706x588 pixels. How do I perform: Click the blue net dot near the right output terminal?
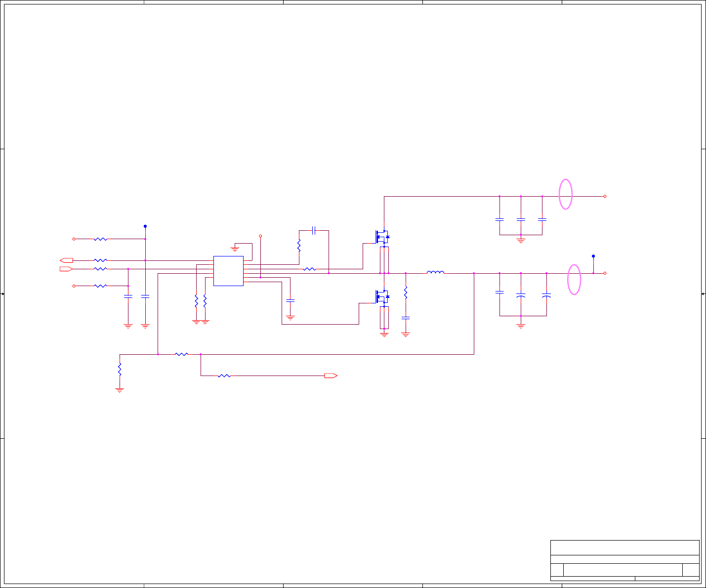tap(593, 256)
